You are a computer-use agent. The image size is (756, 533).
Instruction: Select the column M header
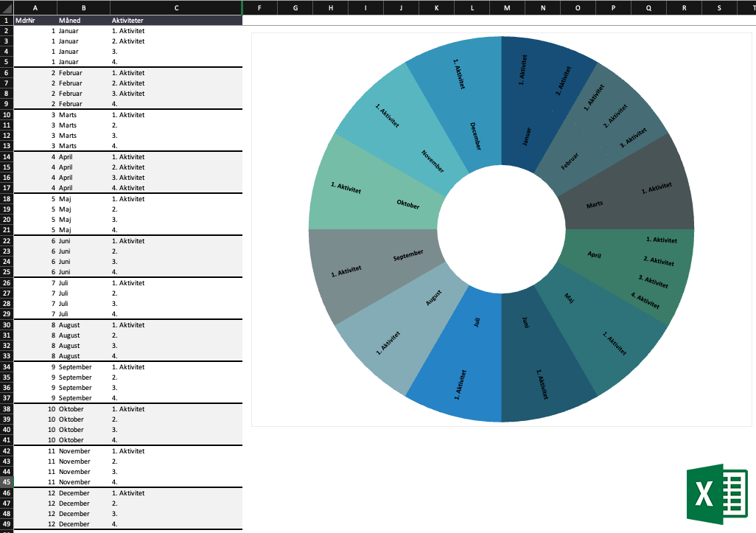(x=507, y=7)
